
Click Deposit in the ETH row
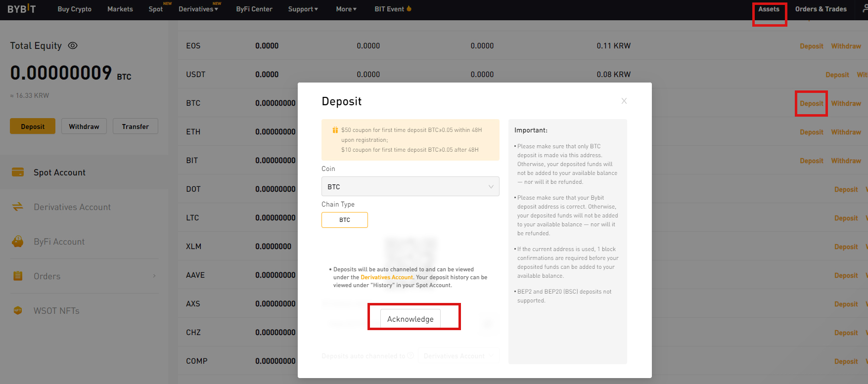pos(812,132)
